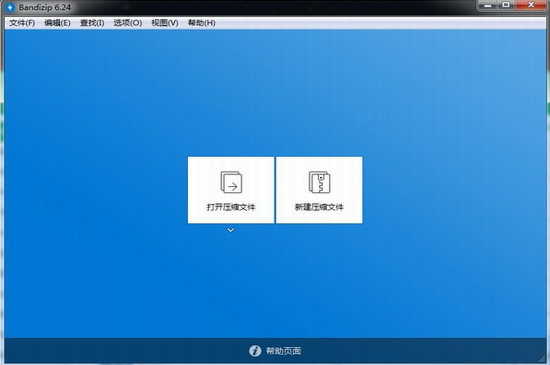Screen dimensions: 550x365
Task: Click the Bandizip 6.24 title text
Action: (45, 7)
